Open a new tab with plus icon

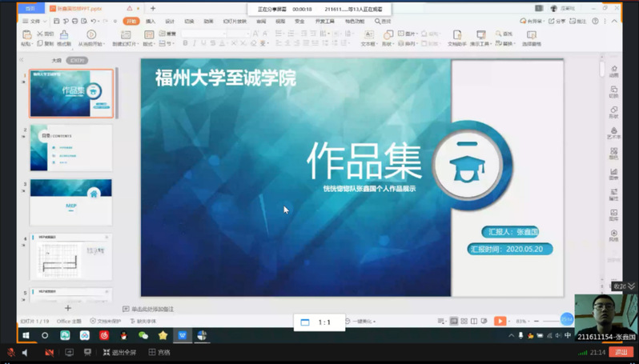coord(153,8)
